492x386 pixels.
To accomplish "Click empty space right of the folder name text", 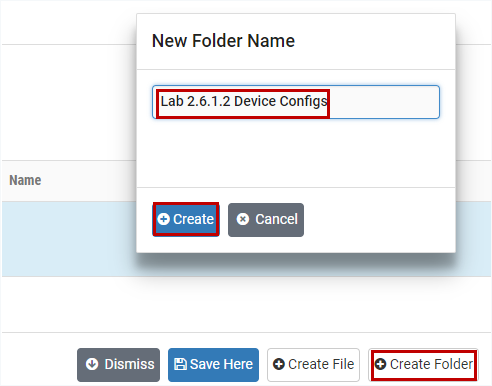I will point(383,102).
